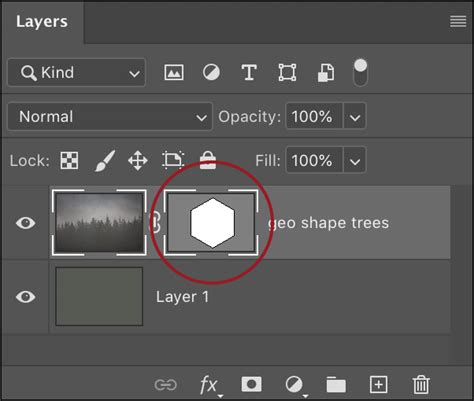Hide the geo shape trees layer

pyautogui.click(x=26, y=223)
